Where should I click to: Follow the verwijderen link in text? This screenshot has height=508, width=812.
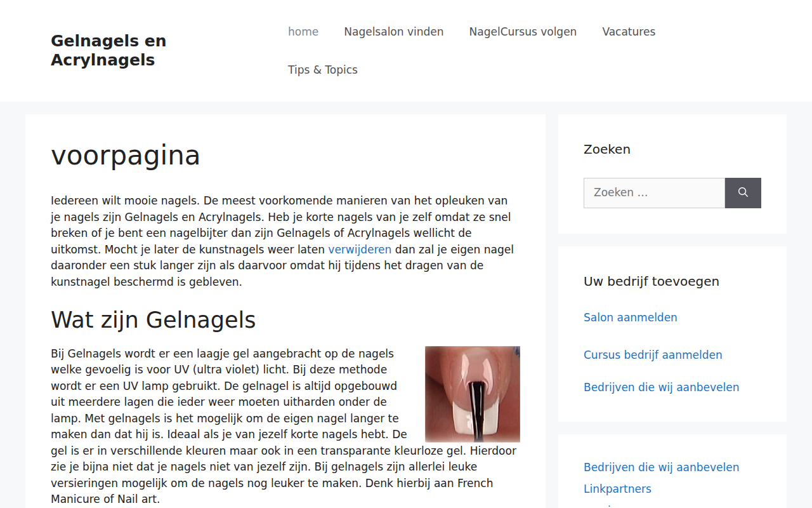[x=360, y=250]
